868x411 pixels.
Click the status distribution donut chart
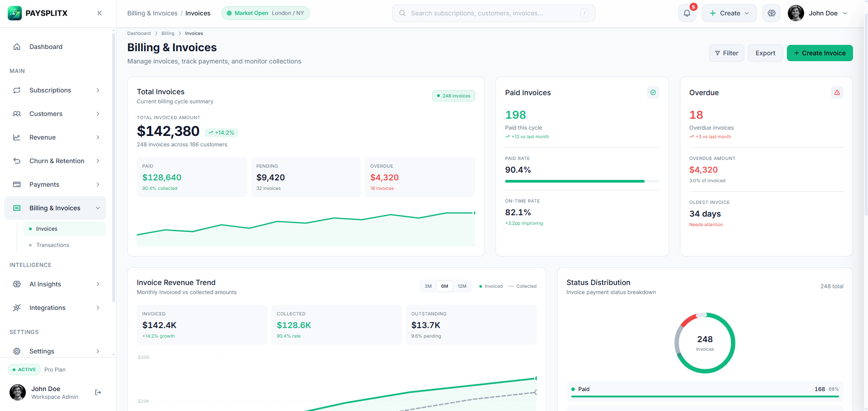coord(705,343)
